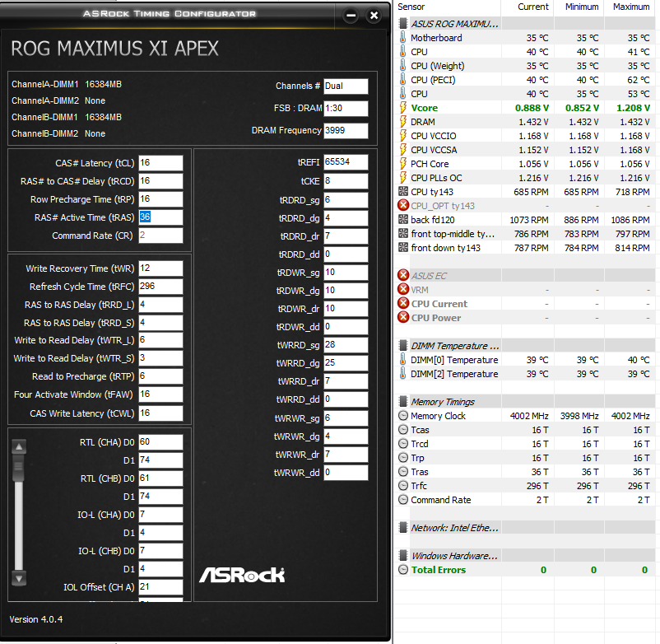Click the Row Precharge Time (tRP) field
This screenshot has width=660, height=644.
160,199
